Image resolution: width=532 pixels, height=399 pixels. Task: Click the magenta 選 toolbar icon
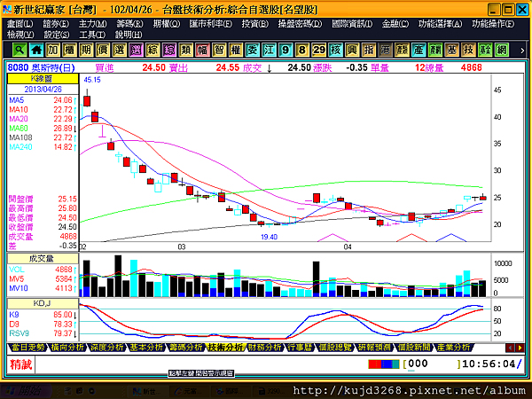tap(136, 51)
